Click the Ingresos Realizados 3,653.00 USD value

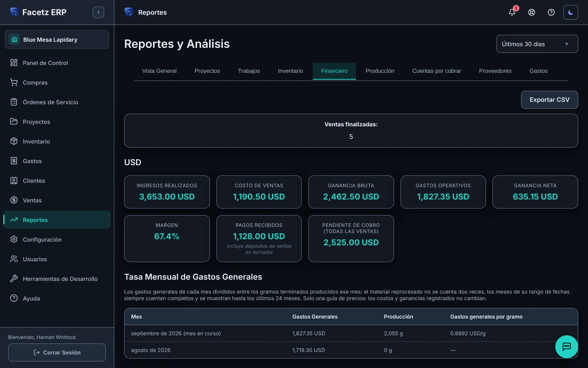coord(167,197)
